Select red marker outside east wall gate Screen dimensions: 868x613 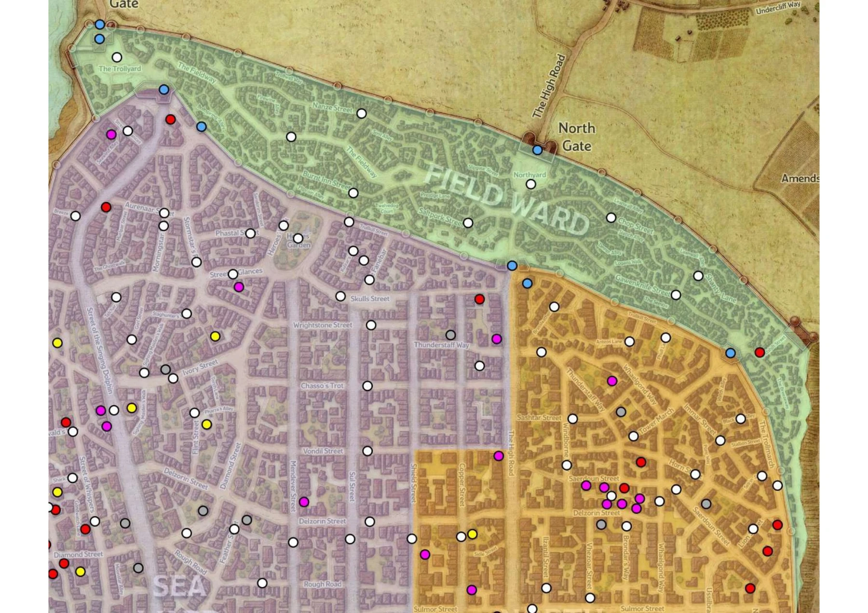click(x=760, y=352)
